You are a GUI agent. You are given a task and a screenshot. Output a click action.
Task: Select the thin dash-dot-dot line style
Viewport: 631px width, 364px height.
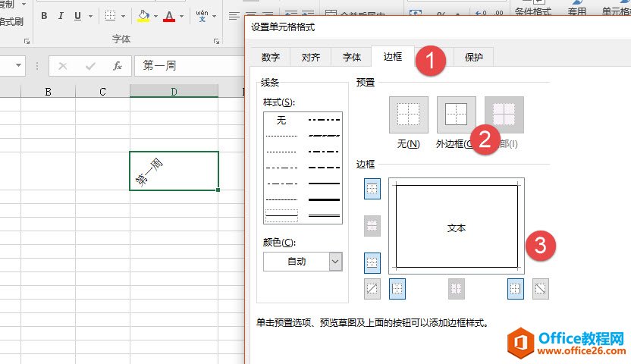281,168
